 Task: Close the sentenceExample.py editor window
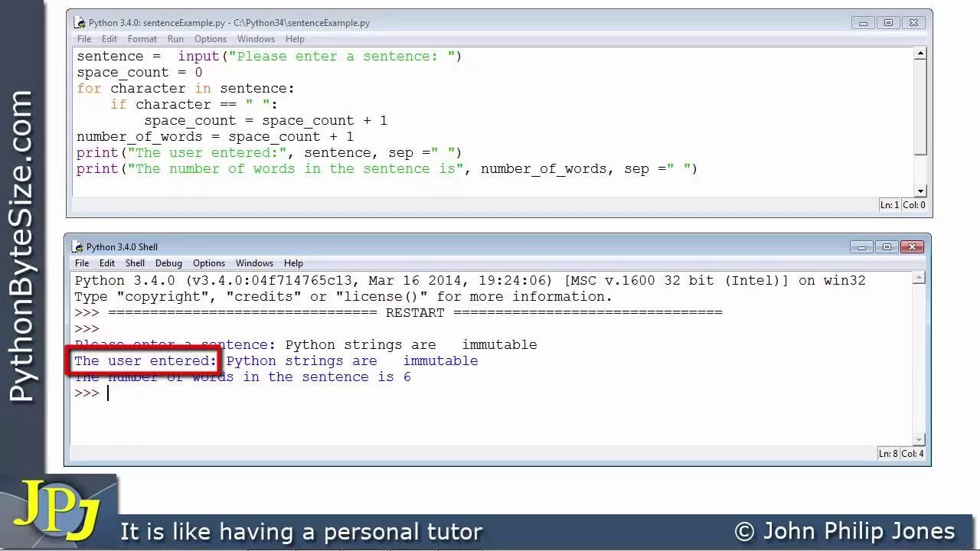[x=913, y=23]
